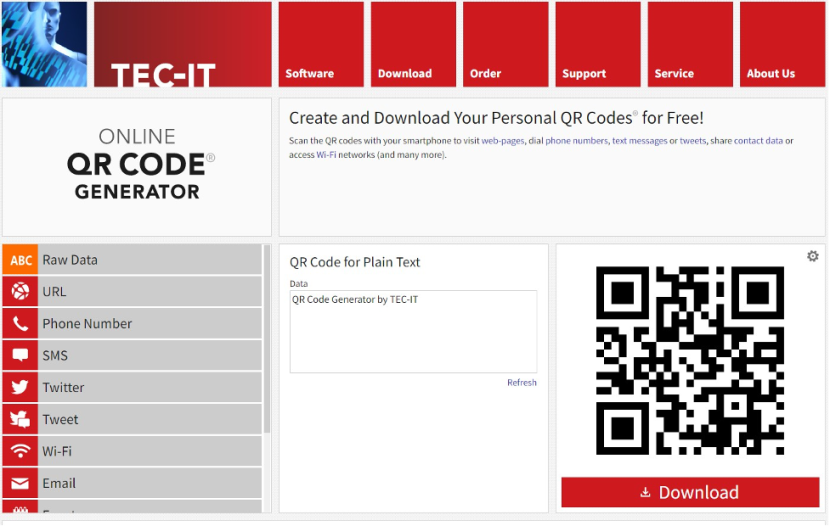Click the Refresh link
Screen dimensions: 830x526
pos(521,383)
